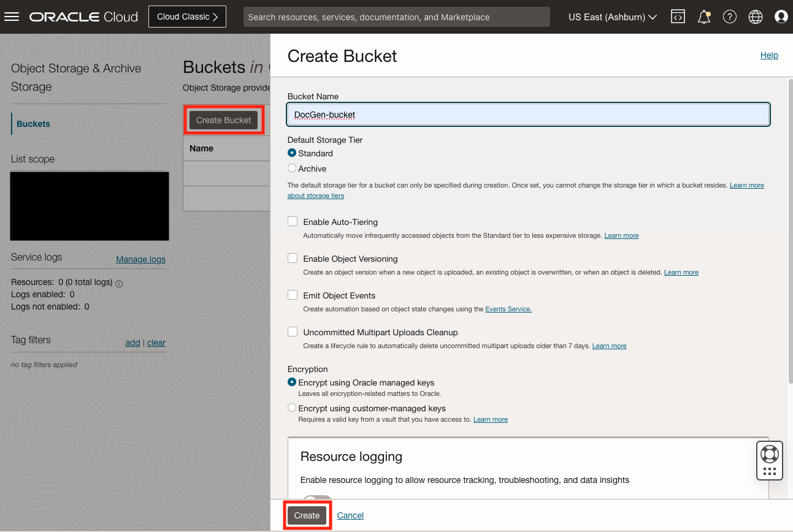Click the Oracle Cloud logo
The height and width of the screenshot is (532, 793).
click(83, 17)
